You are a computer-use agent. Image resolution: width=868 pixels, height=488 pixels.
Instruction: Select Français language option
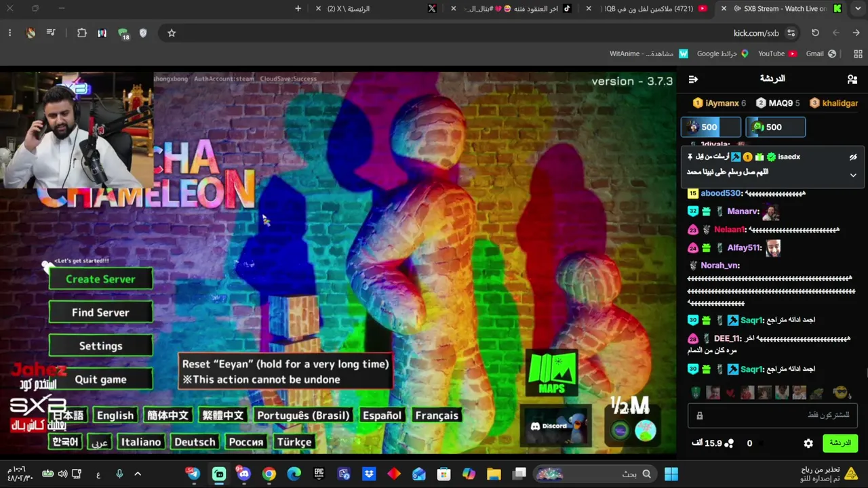(437, 415)
